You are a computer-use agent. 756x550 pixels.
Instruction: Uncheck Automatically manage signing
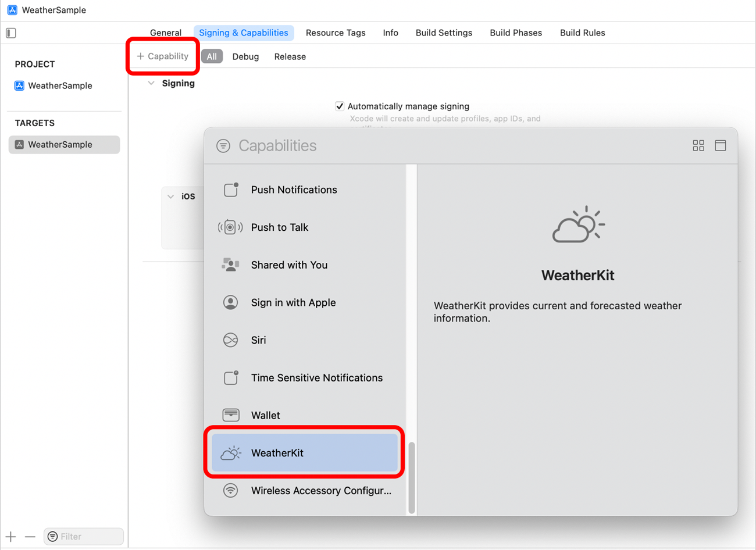pyautogui.click(x=340, y=106)
